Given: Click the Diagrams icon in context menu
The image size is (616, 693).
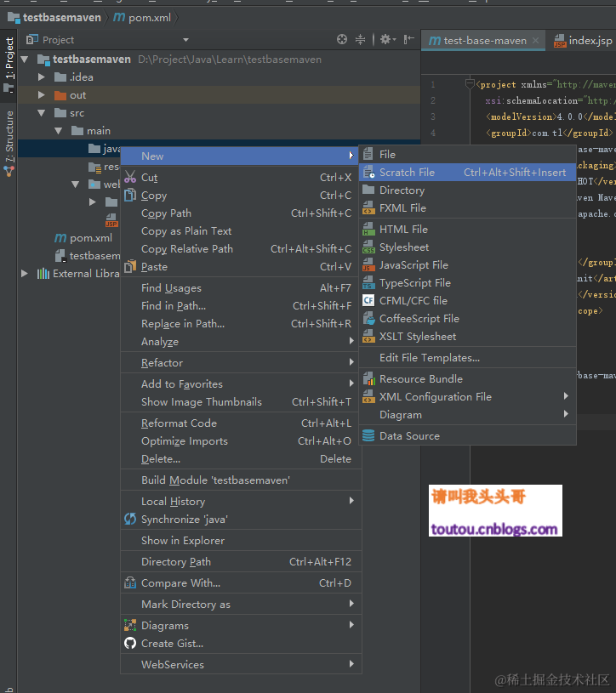Looking at the screenshot, I should pos(130,625).
